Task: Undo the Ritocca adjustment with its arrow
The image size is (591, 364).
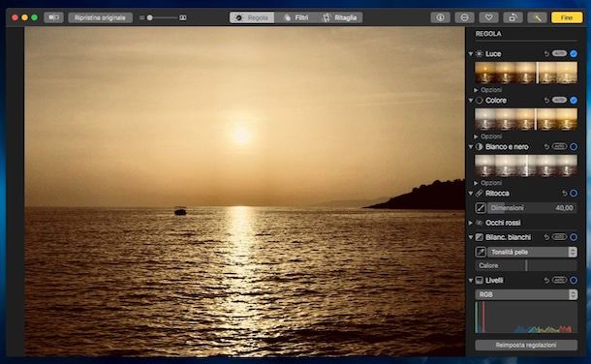Action: pos(564,194)
